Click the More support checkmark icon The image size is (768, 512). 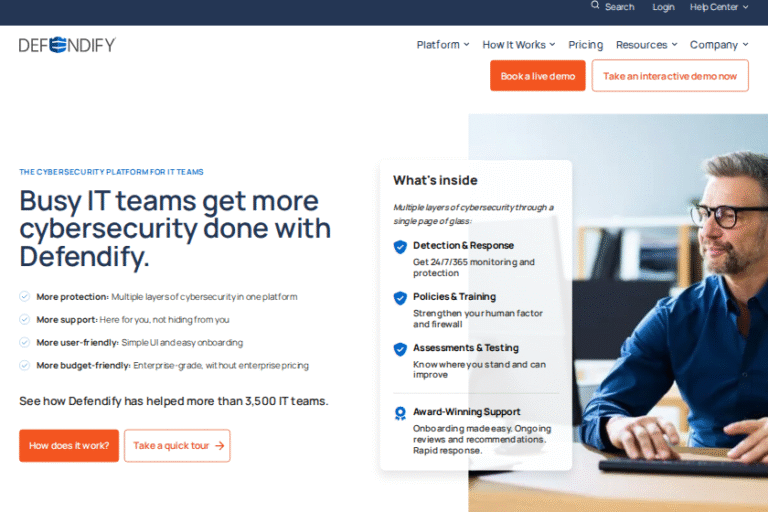tap(24, 320)
